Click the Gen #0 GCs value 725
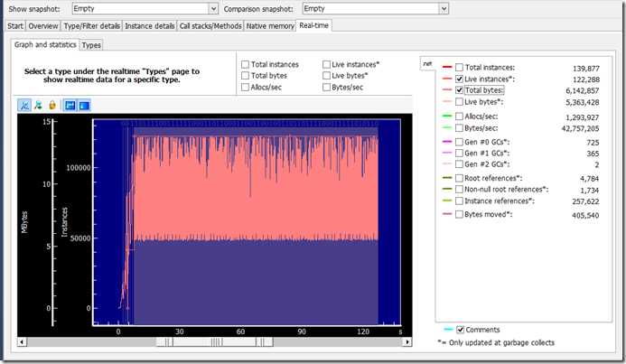 click(x=593, y=143)
